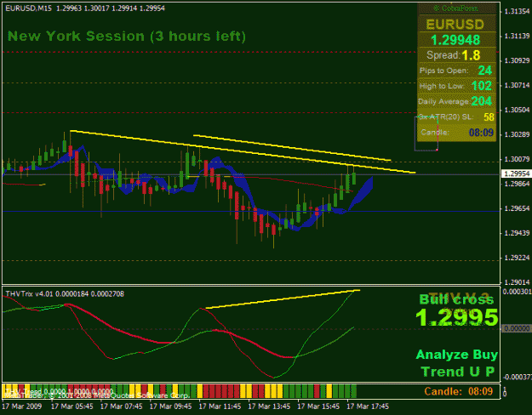This screenshot has width=532, height=415.
Task: Click the large EURUSD symbol label in panel
Action: coord(455,25)
